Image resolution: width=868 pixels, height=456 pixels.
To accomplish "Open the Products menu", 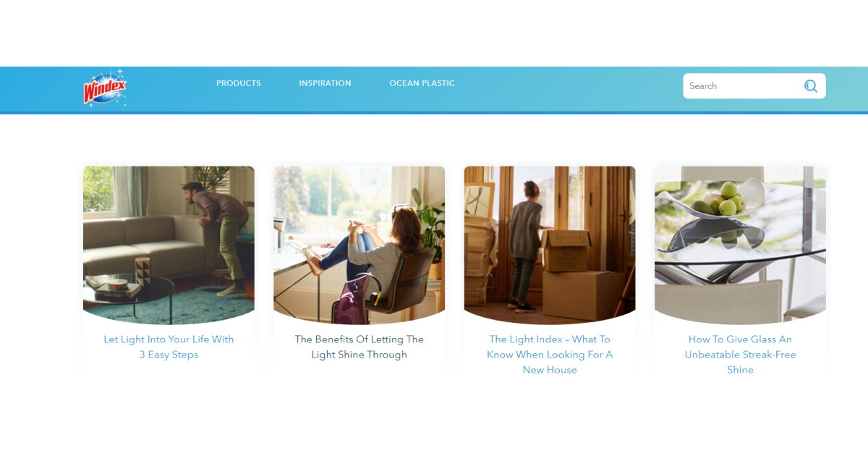I will (239, 83).
